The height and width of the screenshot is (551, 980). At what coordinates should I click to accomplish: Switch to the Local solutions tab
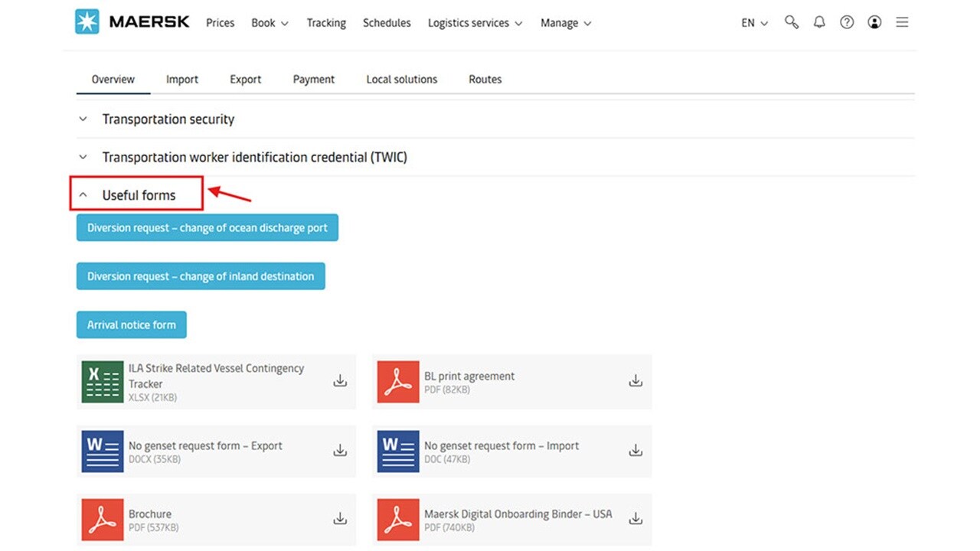(402, 79)
